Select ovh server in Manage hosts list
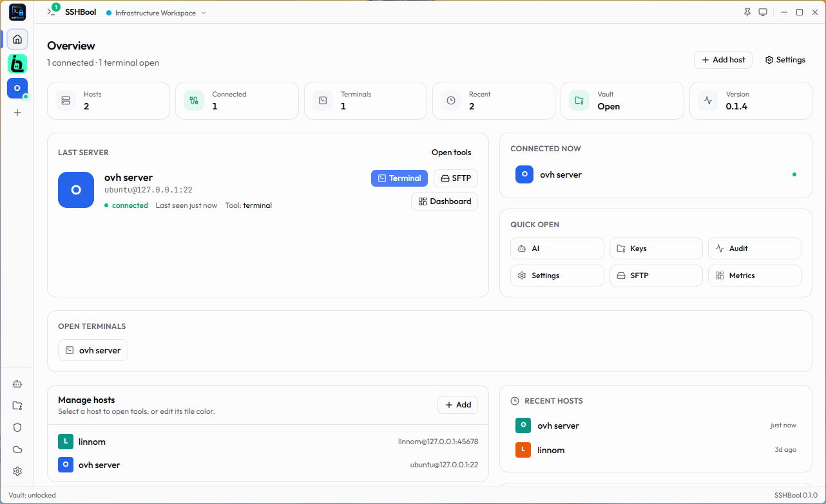 (268, 465)
